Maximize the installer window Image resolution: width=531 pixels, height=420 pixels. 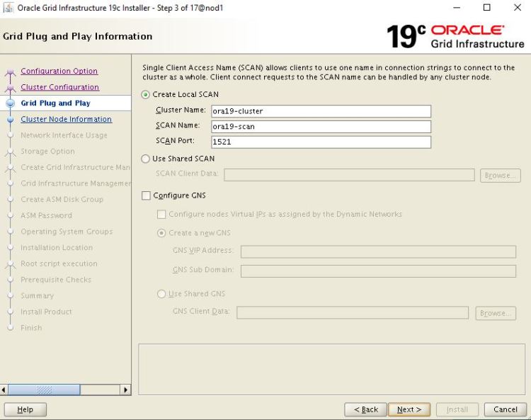click(486, 8)
